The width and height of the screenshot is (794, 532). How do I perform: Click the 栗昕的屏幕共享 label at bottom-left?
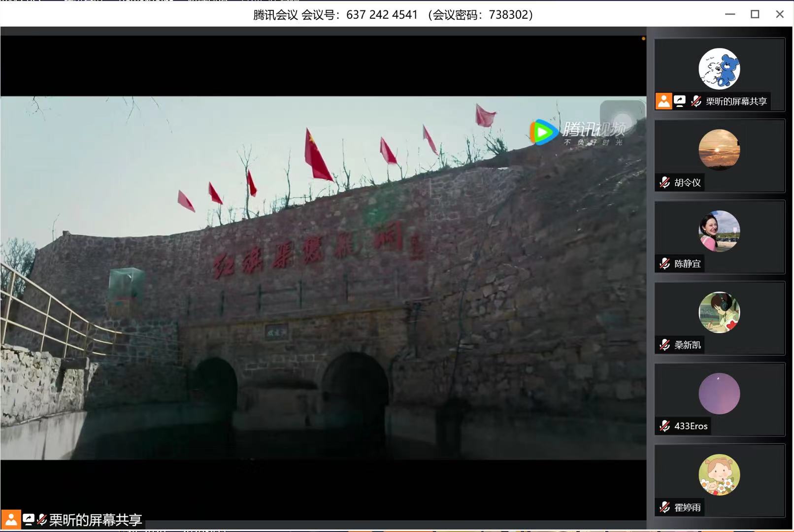point(96,520)
